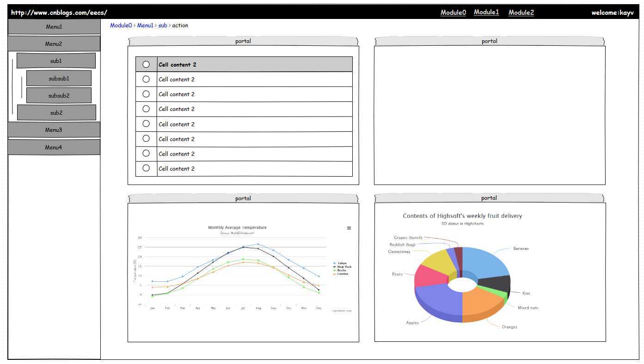644x364 pixels.
Task: Click the 'Grapes (bunch)' data label
Action: point(408,238)
